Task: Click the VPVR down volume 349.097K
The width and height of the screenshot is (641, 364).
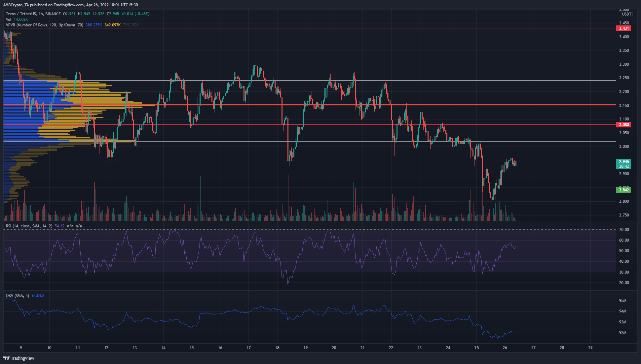Action: pos(112,25)
